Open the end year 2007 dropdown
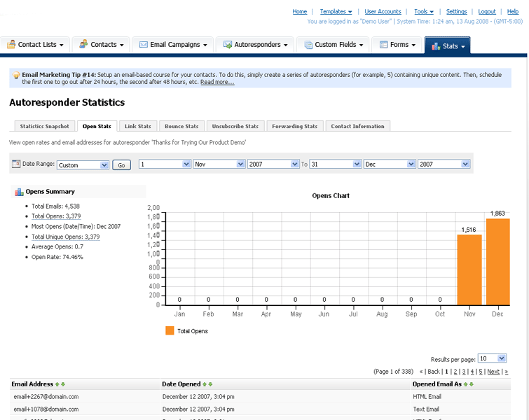The width and height of the screenshot is (529, 420). pos(444,164)
